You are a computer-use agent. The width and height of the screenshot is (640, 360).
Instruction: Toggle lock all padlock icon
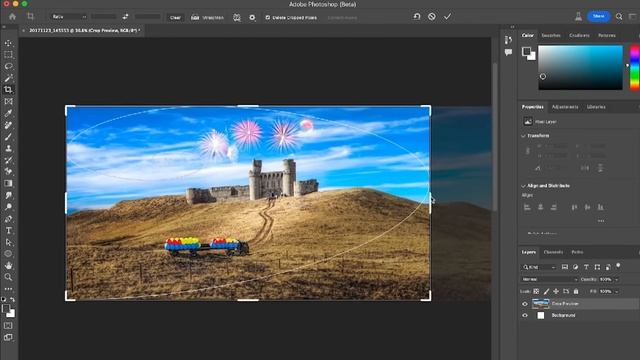pos(576,291)
